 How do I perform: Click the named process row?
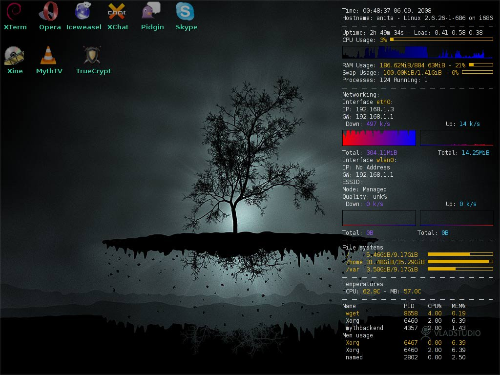point(405,357)
